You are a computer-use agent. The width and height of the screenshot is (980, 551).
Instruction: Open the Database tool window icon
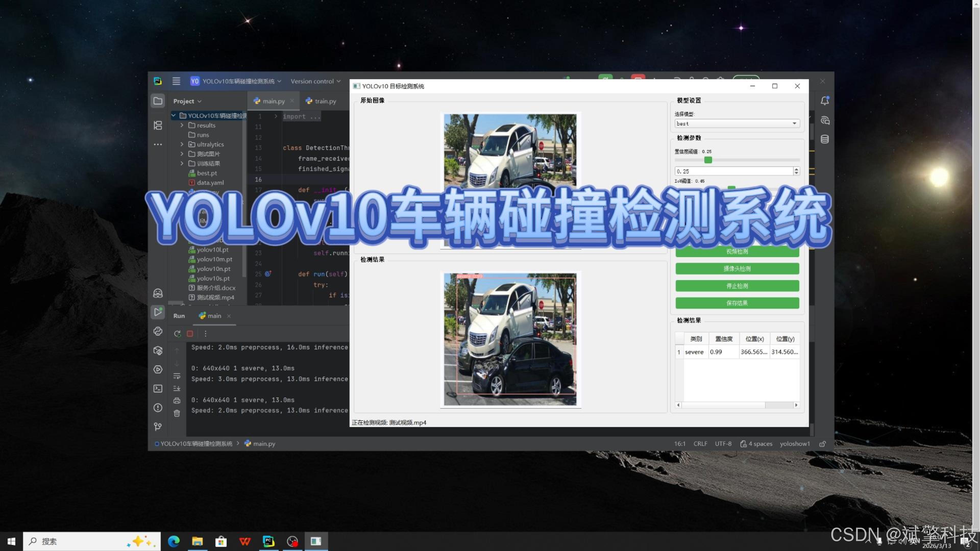pos(824,139)
